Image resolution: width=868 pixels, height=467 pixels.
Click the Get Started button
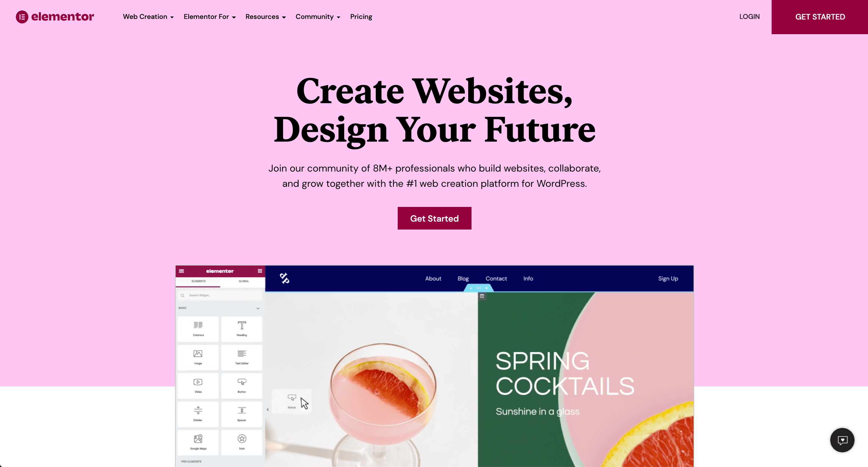tap(434, 218)
